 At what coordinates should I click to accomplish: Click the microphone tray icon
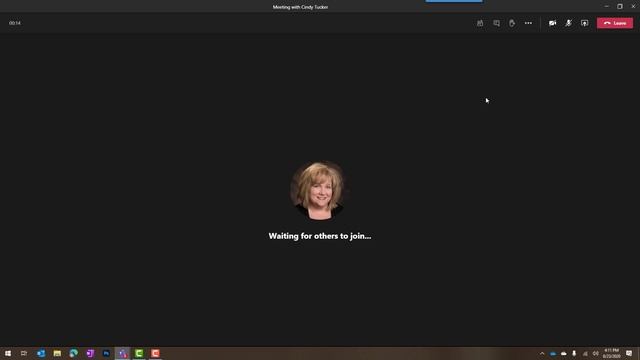(574, 353)
